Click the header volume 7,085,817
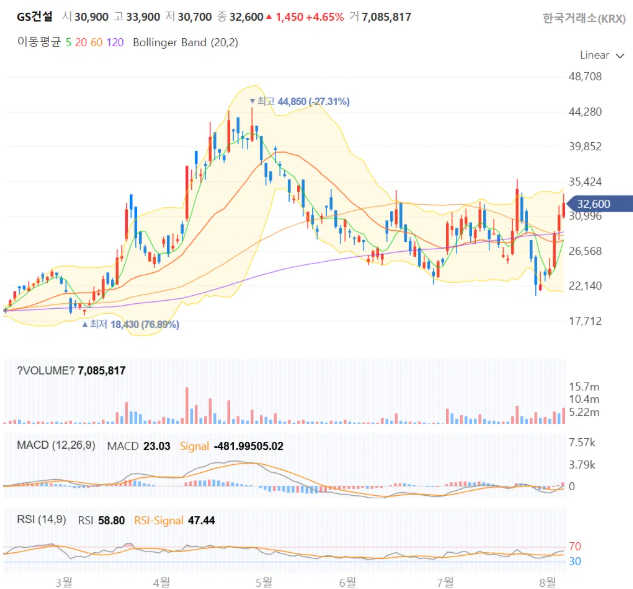The height and width of the screenshot is (589, 633). pyautogui.click(x=386, y=17)
